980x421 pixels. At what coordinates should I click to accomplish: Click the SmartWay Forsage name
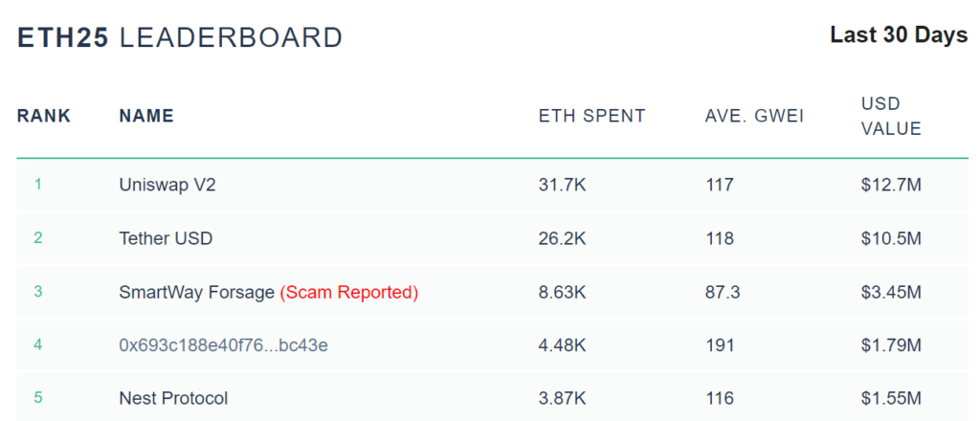[x=197, y=292]
